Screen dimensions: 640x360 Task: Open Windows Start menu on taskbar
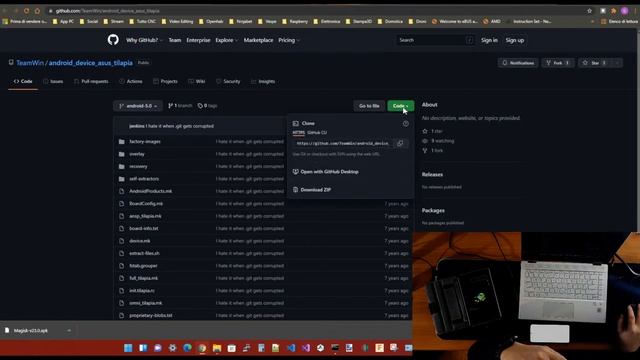(128, 348)
